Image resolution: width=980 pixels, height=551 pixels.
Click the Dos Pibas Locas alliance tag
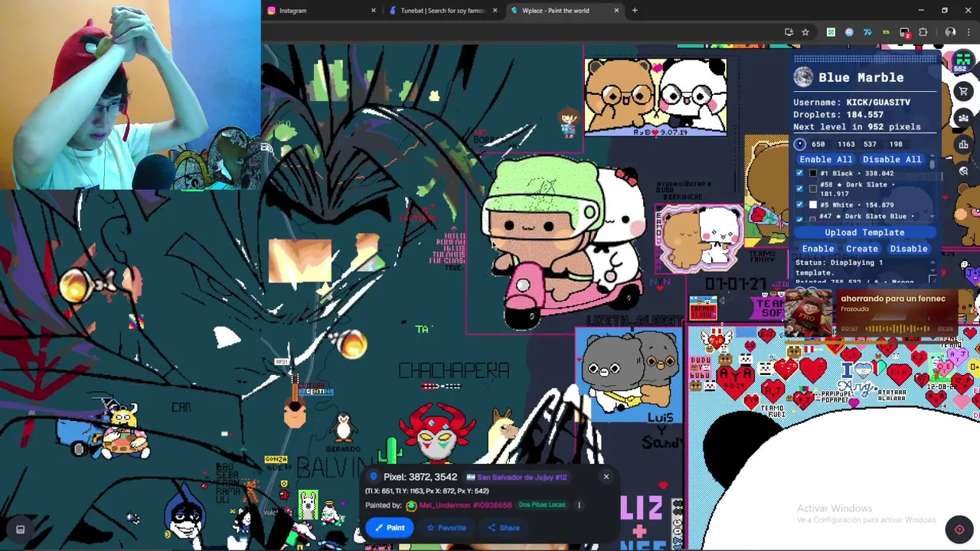(x=542, y=505)
